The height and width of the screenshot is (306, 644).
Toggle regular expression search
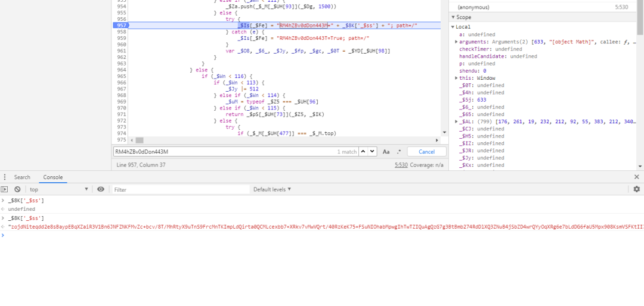click(x=399, y=152)
